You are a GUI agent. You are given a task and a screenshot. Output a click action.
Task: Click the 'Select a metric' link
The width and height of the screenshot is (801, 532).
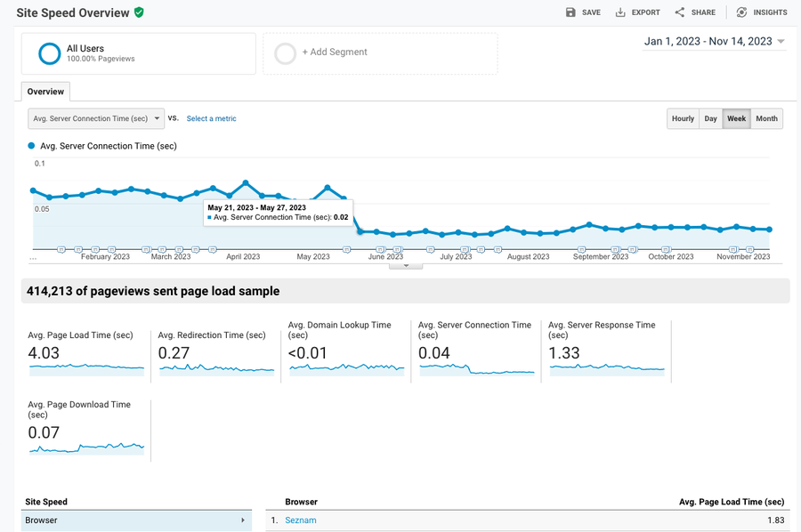click(x=211, y=118)
